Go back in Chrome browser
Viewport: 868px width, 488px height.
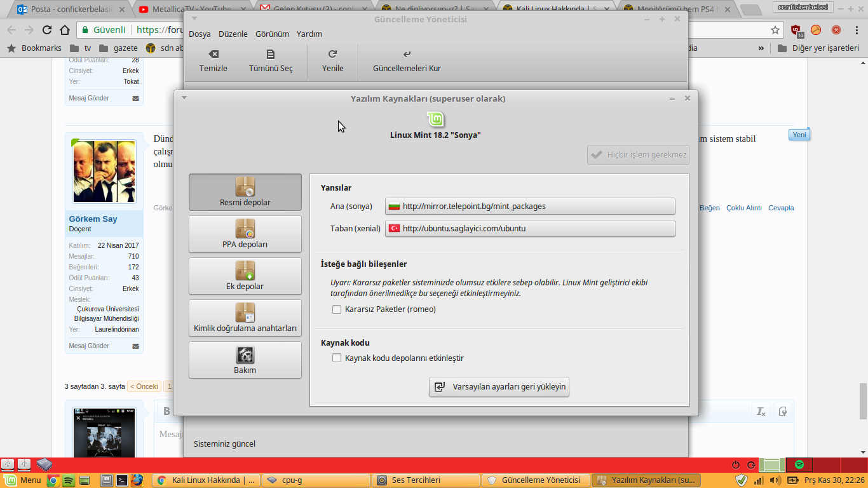[11, 30]
